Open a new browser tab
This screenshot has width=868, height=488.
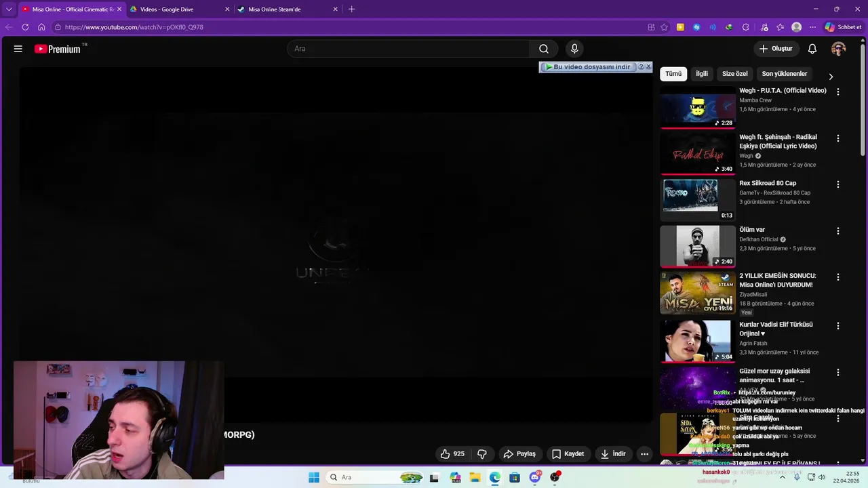(351, 9)
